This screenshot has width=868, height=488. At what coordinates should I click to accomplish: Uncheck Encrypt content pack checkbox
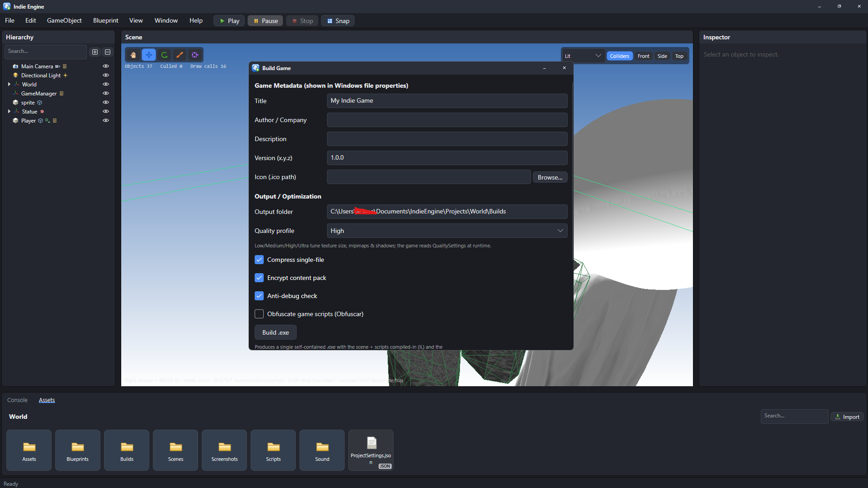(259, 278)
